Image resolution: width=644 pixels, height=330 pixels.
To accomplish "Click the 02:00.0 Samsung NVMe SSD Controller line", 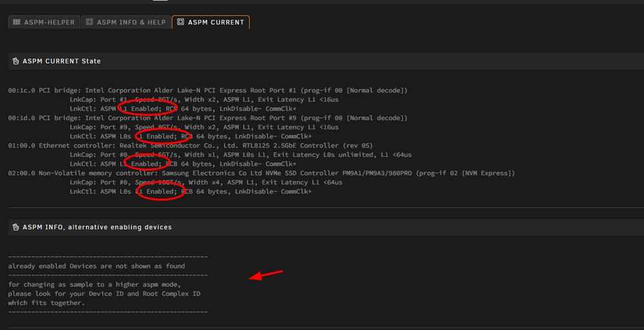I will pyautogui.click(x=261, y=173).
